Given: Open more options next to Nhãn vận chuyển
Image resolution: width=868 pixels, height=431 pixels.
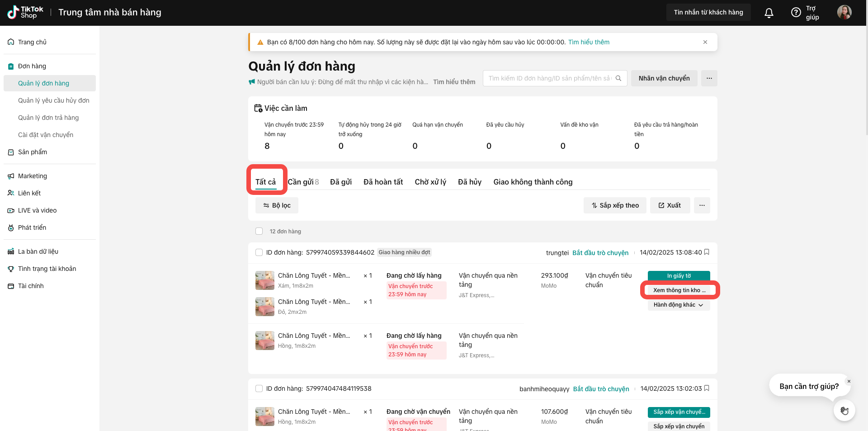Looking at the screenshot, I should tap(709, 78).
